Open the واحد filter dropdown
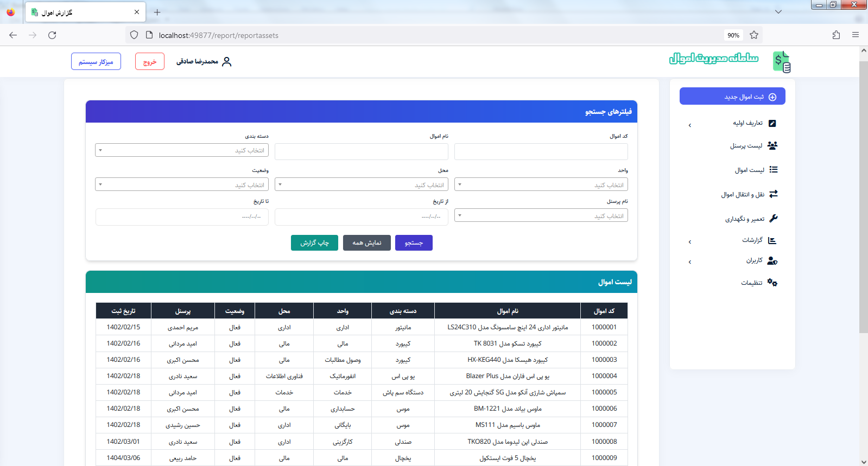Screen dimensions: 868x466 click(541, 185)
